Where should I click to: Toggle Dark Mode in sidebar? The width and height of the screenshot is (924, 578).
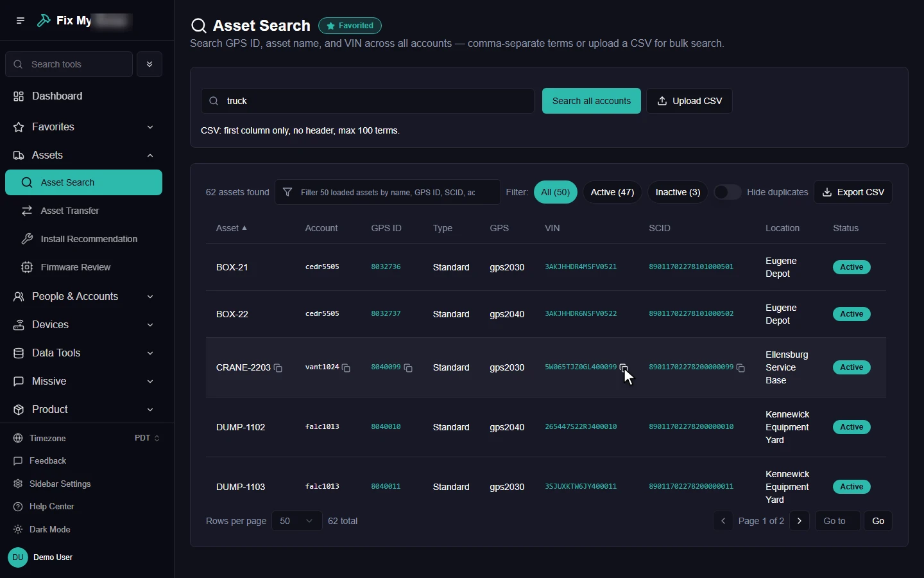(42, 530)
